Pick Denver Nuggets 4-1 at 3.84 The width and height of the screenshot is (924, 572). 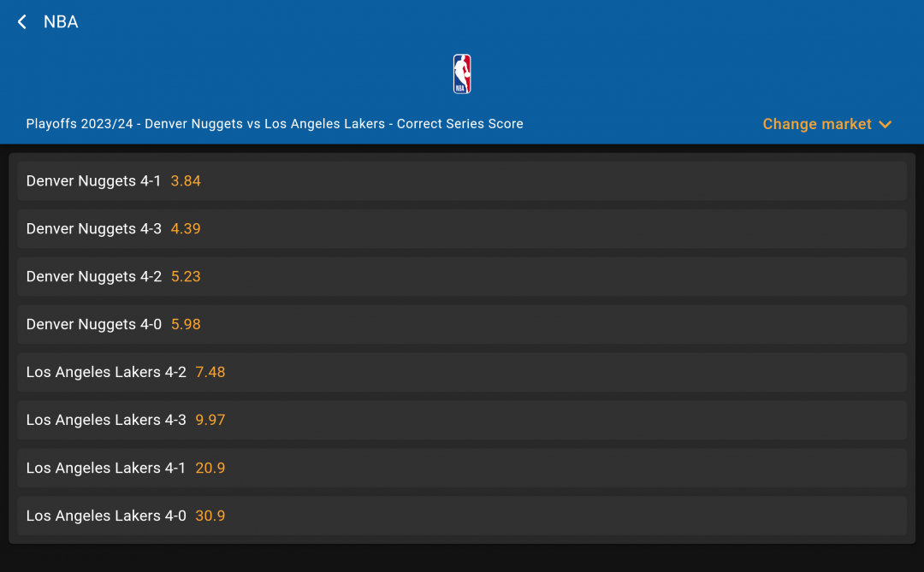[462, 181]
